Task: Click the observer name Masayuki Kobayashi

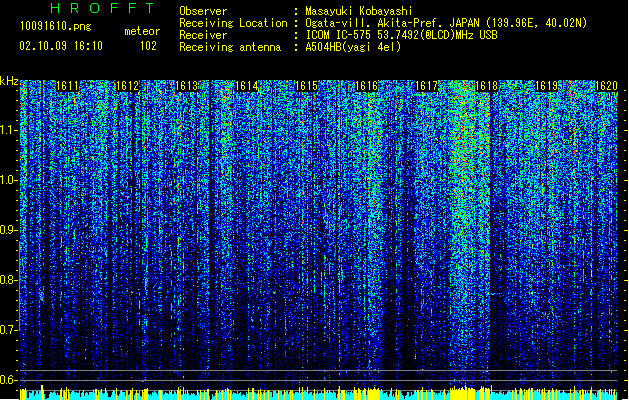Action: tap(359, 11)
